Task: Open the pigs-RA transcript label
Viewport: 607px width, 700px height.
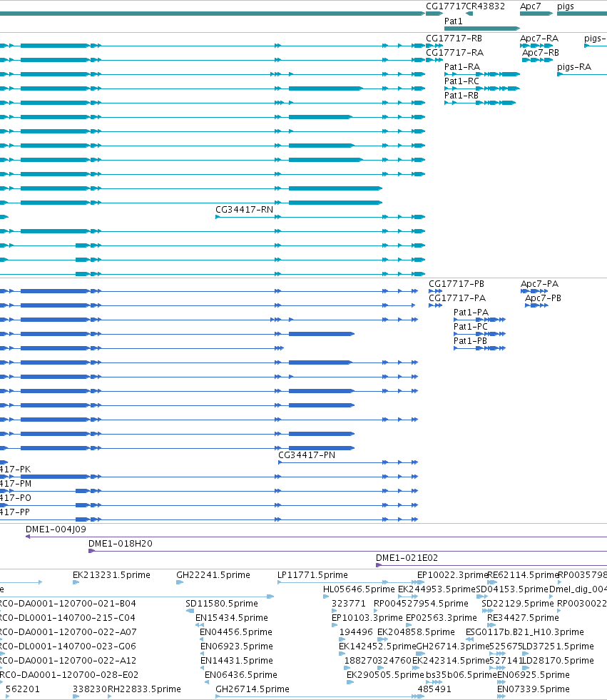Action: click(x=574, y=67)
